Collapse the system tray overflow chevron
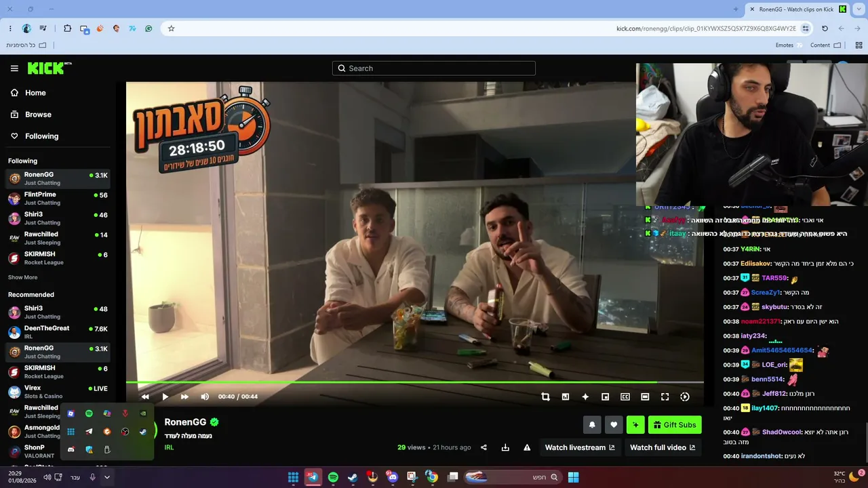 pyautogui.click(x=106, y=477)
